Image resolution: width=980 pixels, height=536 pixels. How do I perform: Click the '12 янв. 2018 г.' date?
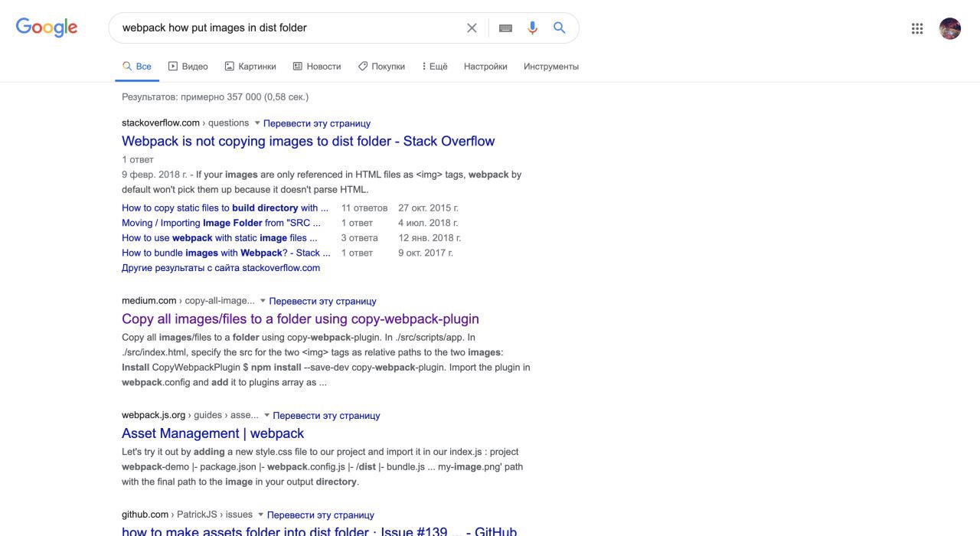[x=430, y=238]
